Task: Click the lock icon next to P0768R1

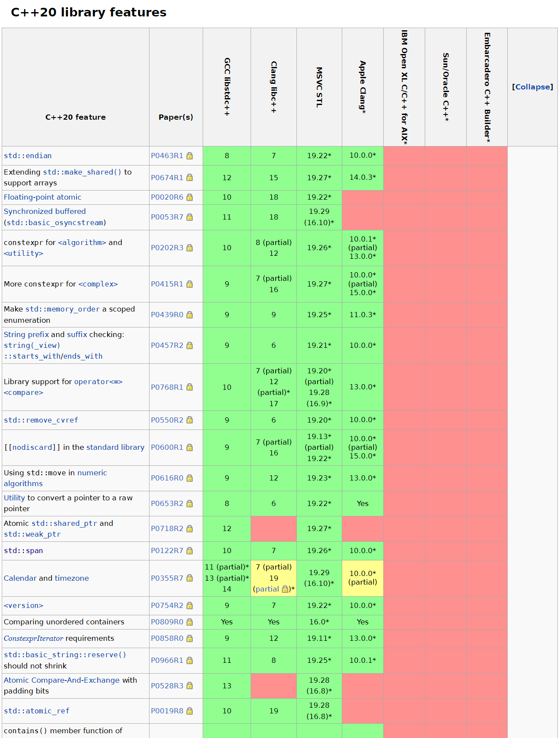Action: pyautogui.click(x=189, y=387)
